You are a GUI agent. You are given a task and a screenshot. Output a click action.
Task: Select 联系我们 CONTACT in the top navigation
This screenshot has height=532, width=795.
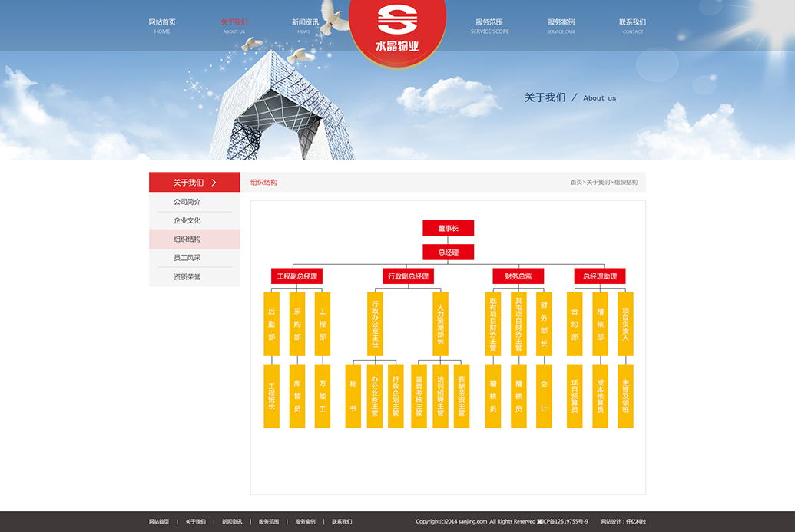click(x=632, y=25)
